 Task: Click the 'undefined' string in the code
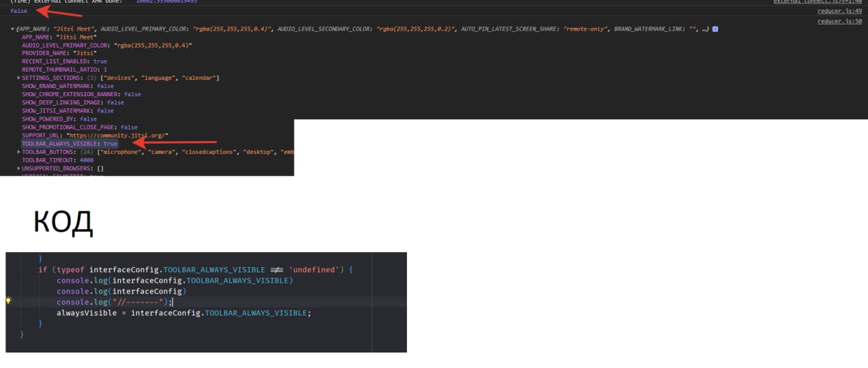313,270
